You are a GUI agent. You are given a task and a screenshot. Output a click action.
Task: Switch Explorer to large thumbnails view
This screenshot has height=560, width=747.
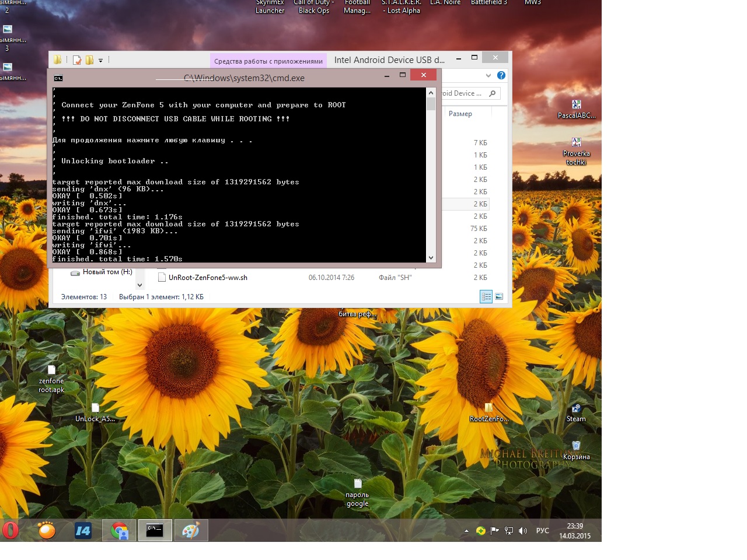[499, 297]
